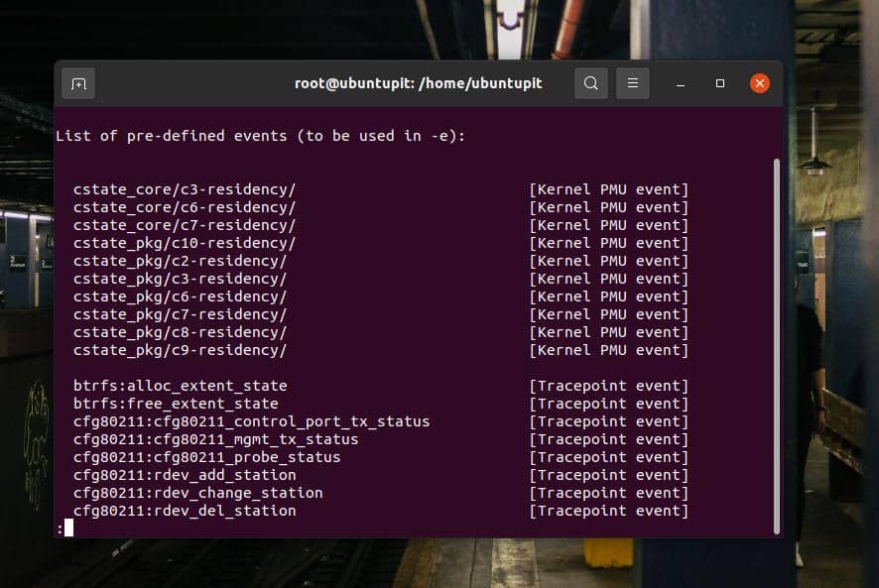Image resolution: width=879 pixels, height=588 pixels.
Task: Click the cstate_pkg/c10-residency/ event text
Action: [x=185, y=243]
